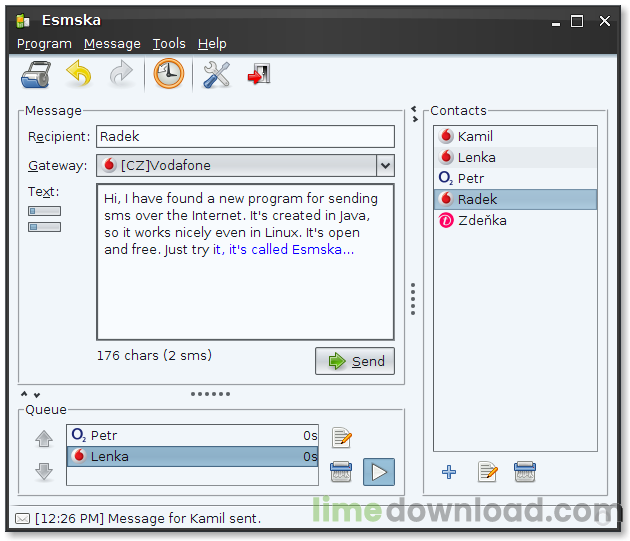Edit selected contact with pencil icon
Viewport: 630px width, 541px height.
pyautogui.click(x=488, y=471)
